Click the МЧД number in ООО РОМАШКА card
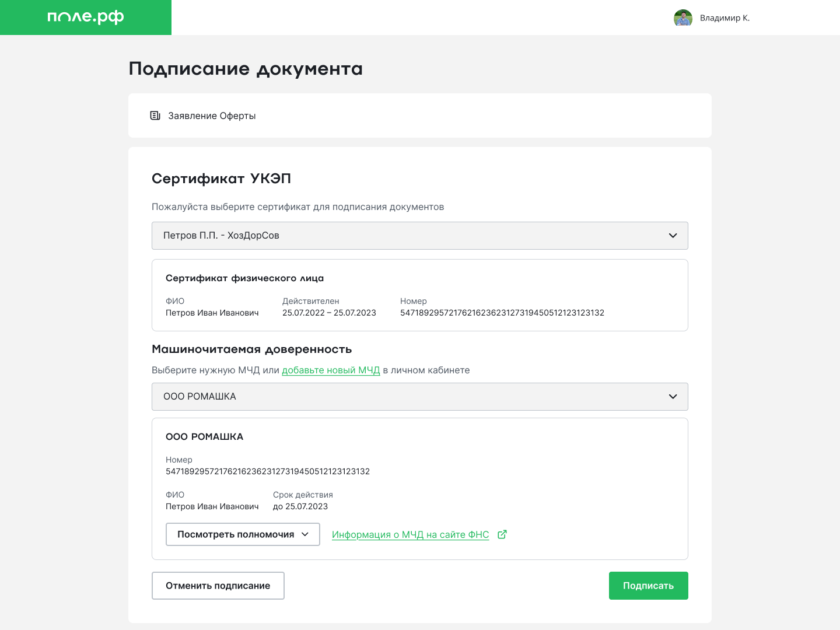 tap(267, 471)
